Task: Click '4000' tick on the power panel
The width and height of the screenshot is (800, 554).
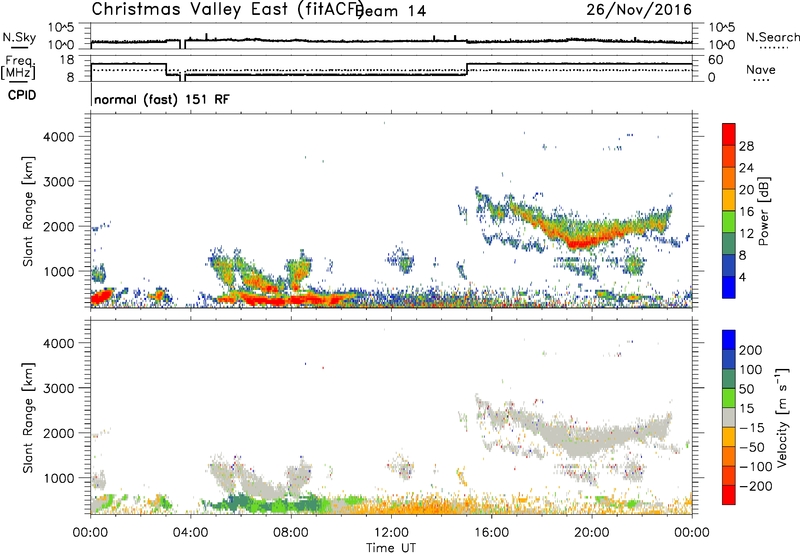Action: click(59, 137)
